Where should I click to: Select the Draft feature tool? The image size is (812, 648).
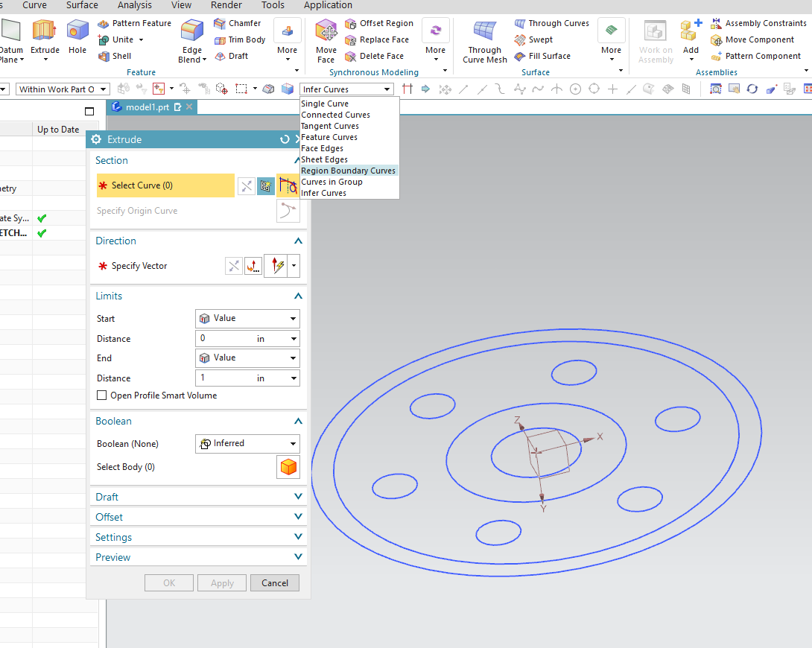232,56
